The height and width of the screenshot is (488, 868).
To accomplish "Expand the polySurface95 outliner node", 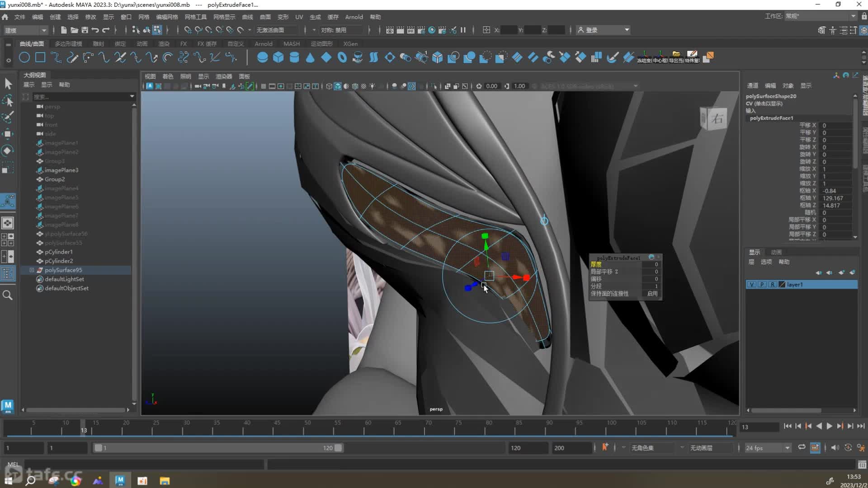I will point(32,270).
